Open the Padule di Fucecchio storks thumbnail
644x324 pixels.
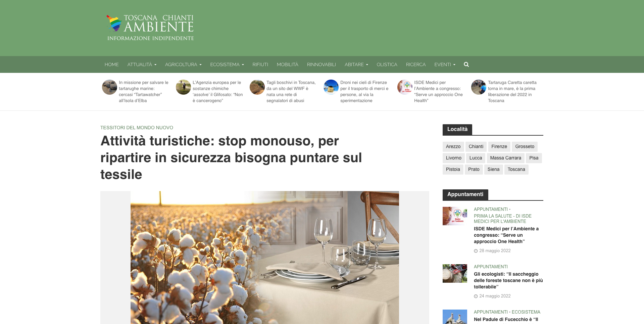tap(455, 317)
